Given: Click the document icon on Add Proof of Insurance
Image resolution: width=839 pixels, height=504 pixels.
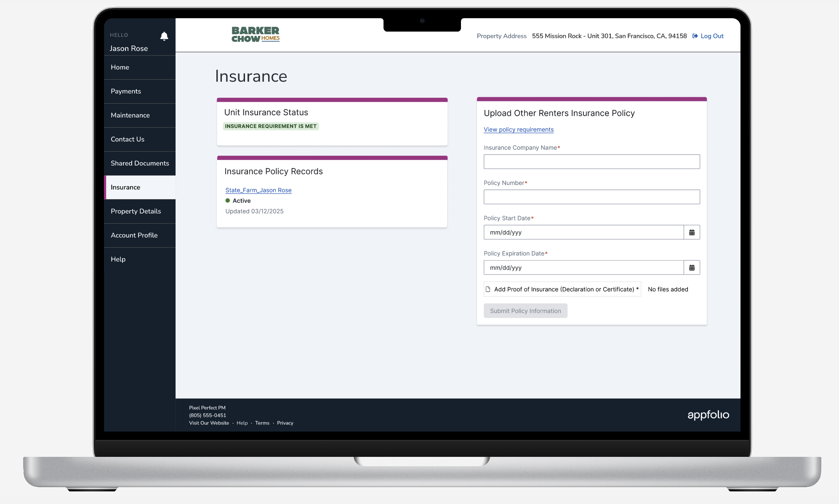Looking at the screenshot, I should pyautogui.click(x=488, y=289).
